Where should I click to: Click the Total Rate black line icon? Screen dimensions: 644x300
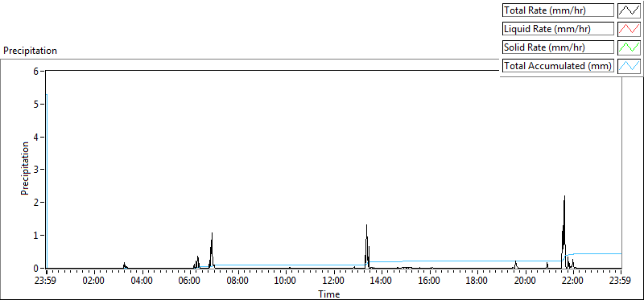point(629,10)
